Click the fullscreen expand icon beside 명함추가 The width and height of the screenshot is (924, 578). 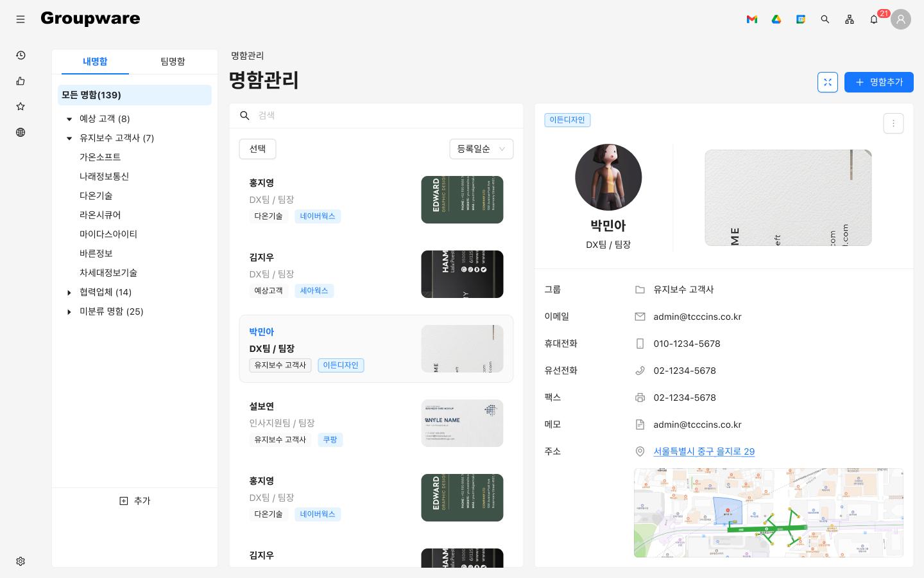pos(828,82)
